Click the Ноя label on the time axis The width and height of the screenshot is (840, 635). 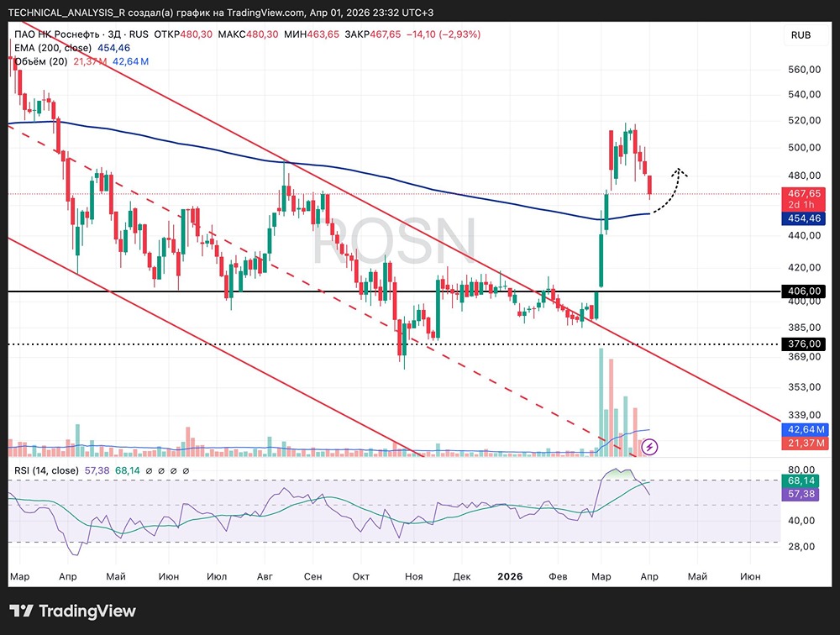coord(413,576)
